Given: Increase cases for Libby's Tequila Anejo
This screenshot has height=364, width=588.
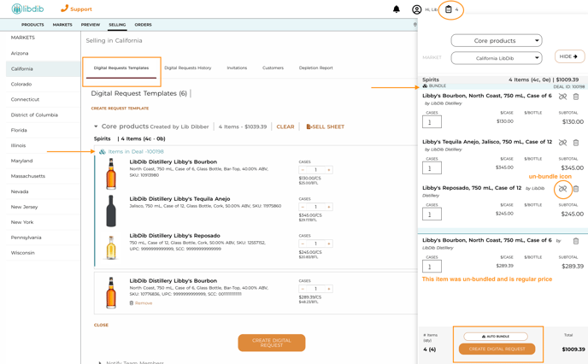Looking at the screenshot, I should click(x=329, y=207).
